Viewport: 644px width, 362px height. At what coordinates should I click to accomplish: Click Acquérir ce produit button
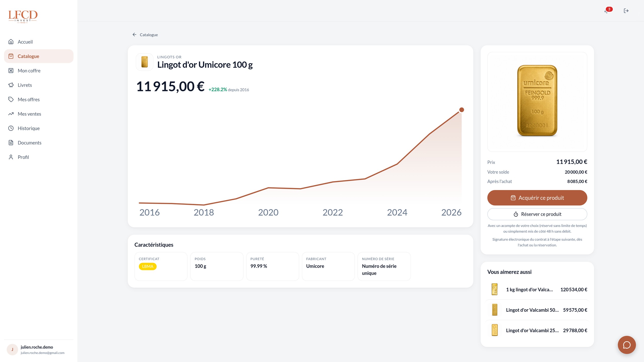coord(537,198)
